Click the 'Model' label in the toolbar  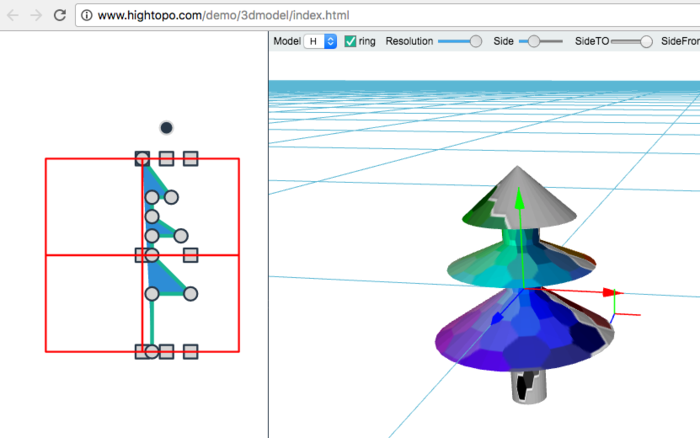(x=287, y=41)
